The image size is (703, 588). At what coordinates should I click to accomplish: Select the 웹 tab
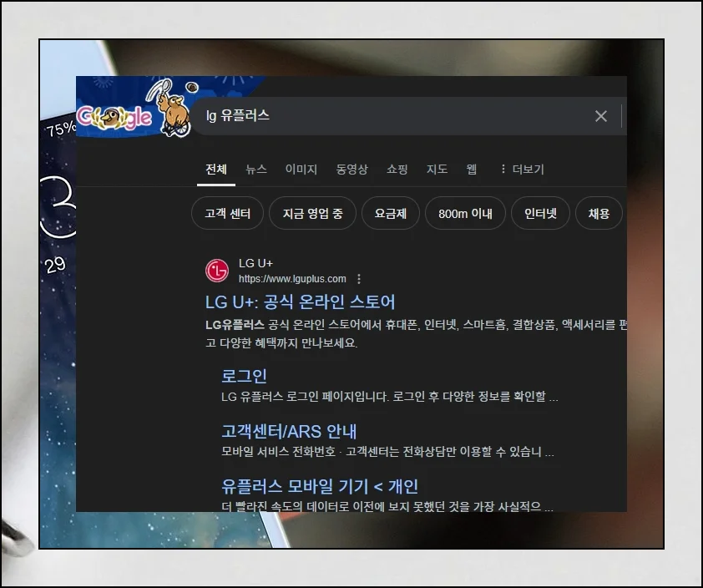point(471,169)
